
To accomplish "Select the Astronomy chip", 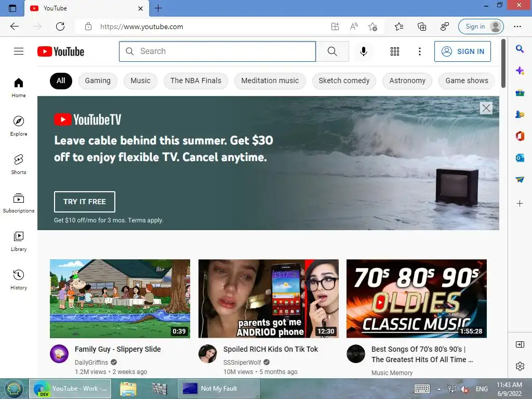I will (407, 81).
